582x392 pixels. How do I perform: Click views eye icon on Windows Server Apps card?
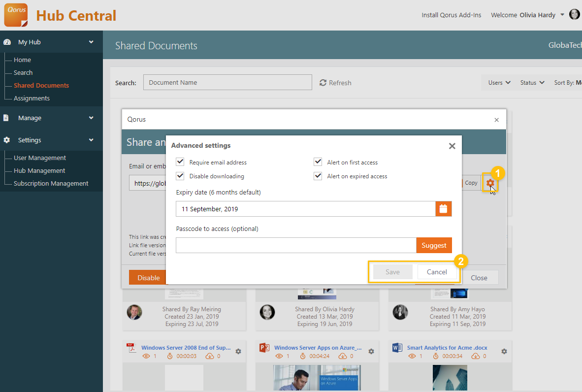pos(279,356)
